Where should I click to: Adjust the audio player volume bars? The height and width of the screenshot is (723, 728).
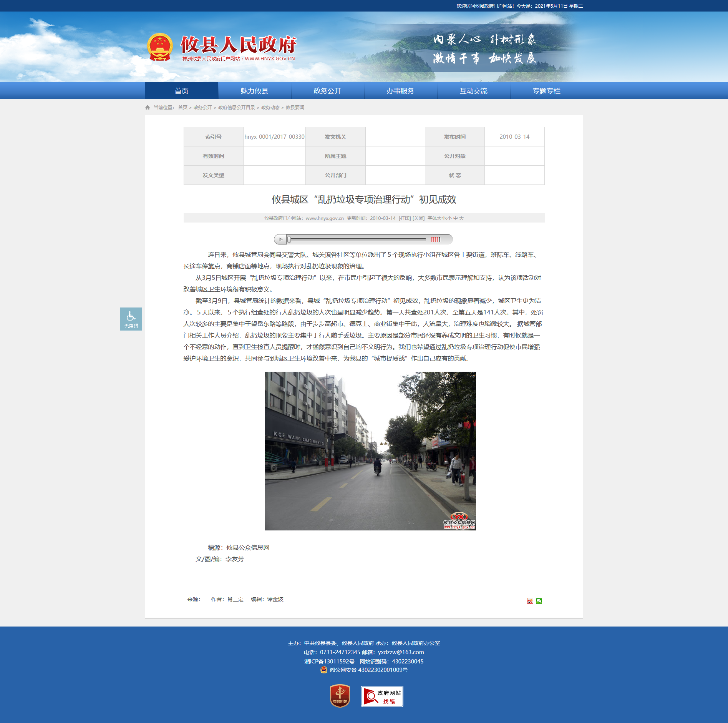click(x=436, y=239)
